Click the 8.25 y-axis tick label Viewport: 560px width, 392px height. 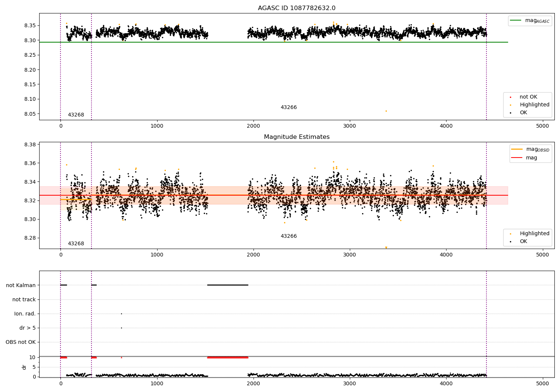tap(30, 55)
